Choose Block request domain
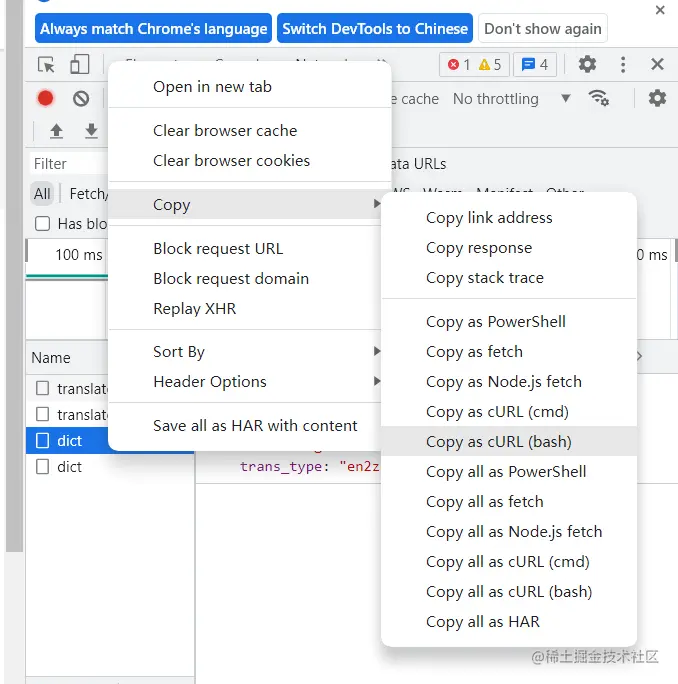The height and width of the screenshot is (684, 678). click(x=245, y=279)
